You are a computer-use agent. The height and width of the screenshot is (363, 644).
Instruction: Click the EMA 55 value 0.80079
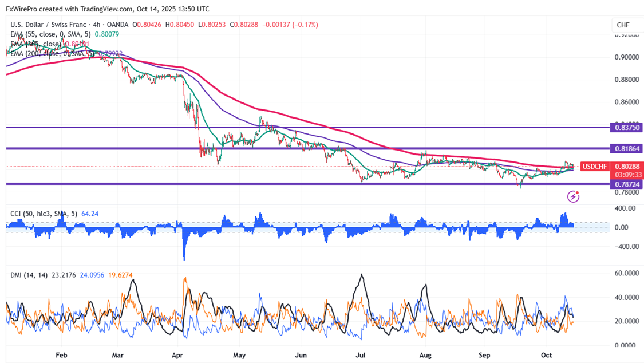point(107,34)
